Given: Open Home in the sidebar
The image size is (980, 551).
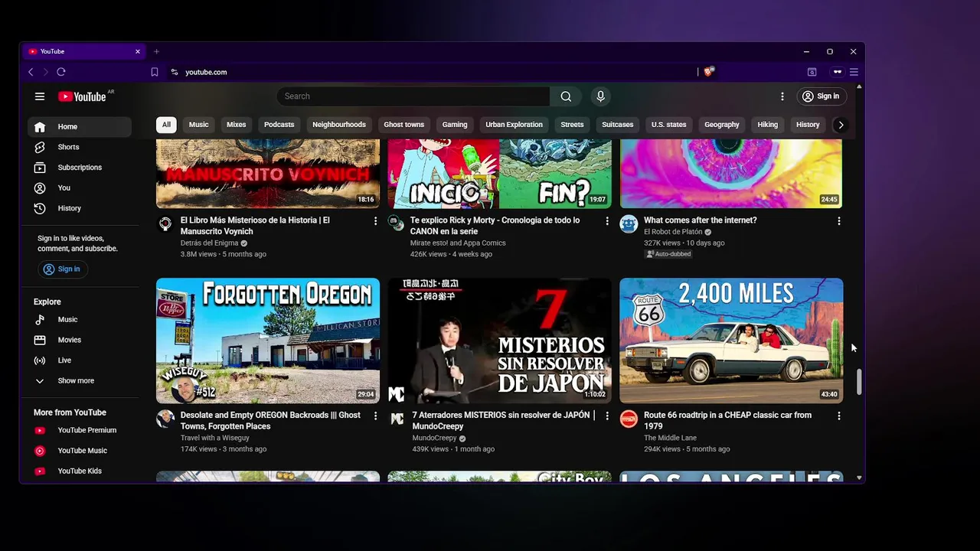Looking at the screenshot, I should coord(80,127).
